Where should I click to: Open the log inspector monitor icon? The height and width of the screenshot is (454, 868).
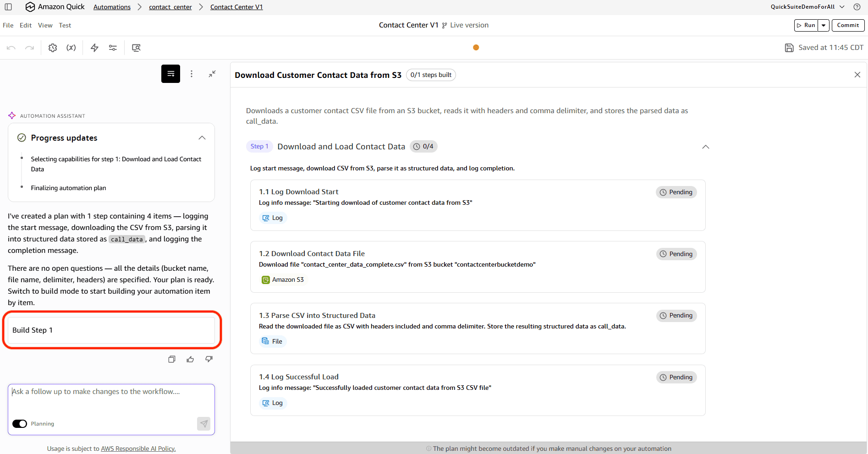pos(136,48)
